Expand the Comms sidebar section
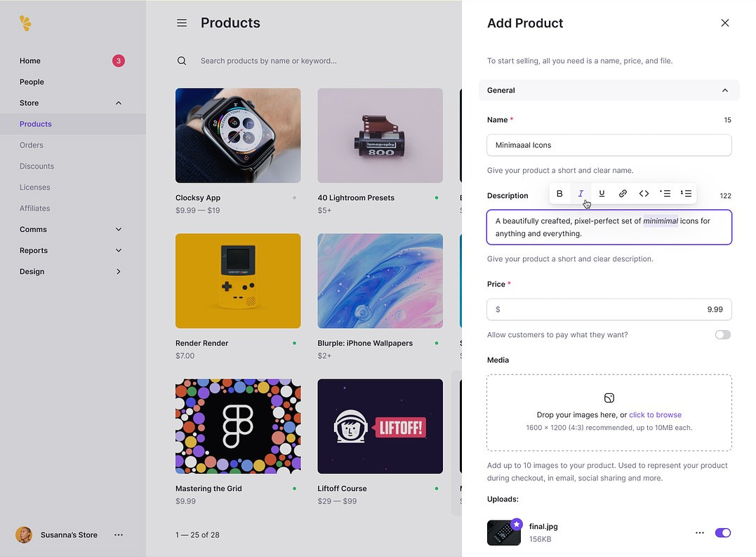 tap(118, 230)
